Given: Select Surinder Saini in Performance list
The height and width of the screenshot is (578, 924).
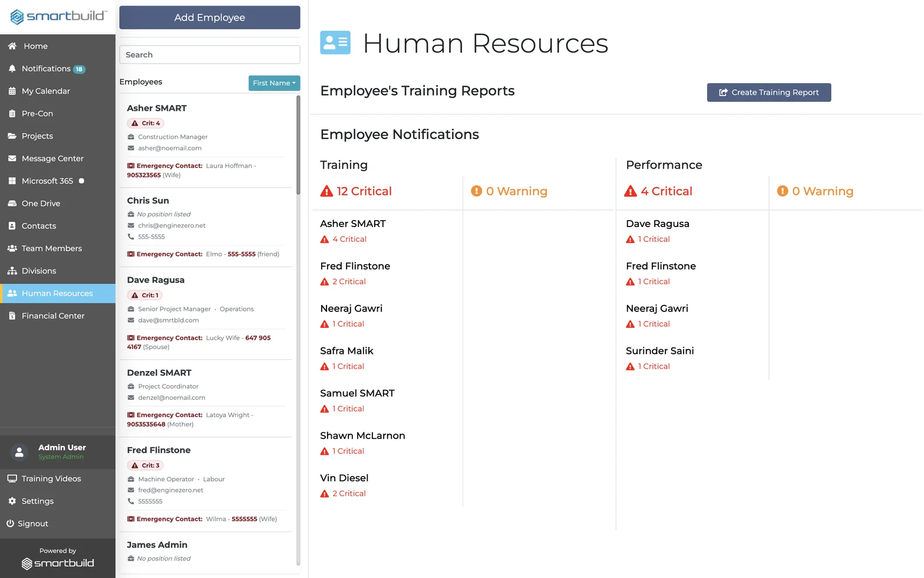Looking at the screenshot, I should point(660,350).
